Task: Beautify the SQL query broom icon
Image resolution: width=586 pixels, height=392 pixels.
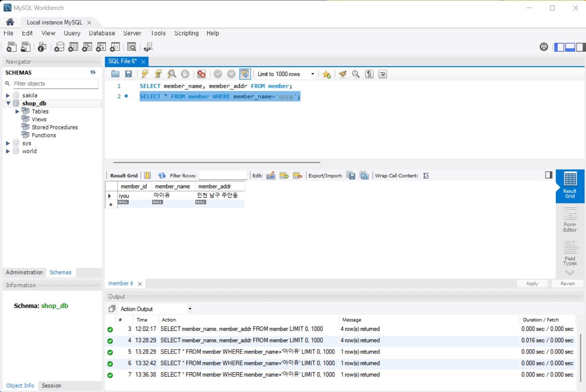Action: pos(342,74)
